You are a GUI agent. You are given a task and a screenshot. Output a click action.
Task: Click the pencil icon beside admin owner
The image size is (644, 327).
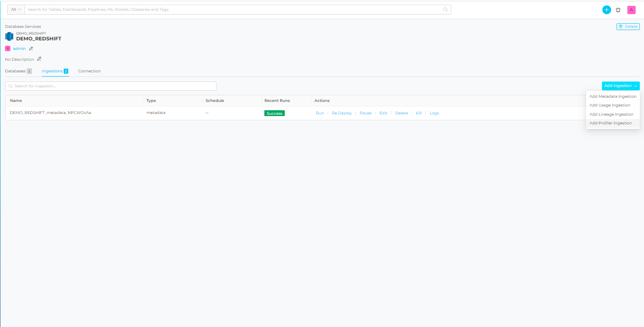[x=31, y=49]
